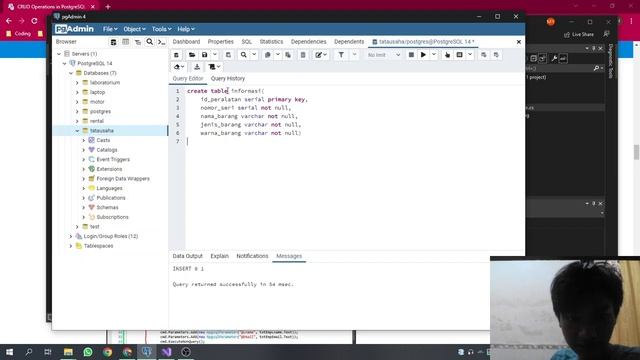Click the Rollback icon in query toolbar

(496, 55)
